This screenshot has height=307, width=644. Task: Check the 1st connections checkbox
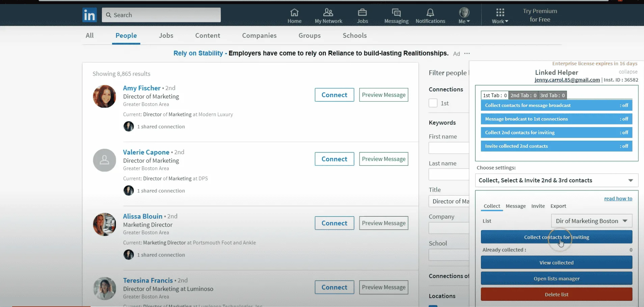point(433,103)
